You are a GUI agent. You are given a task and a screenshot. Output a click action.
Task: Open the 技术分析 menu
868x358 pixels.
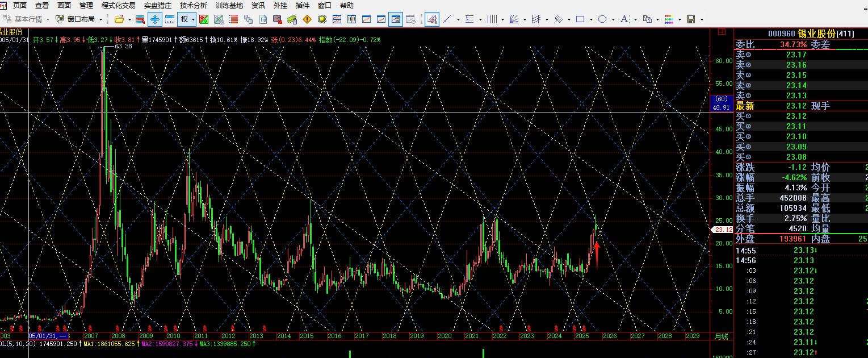[x=194, y=5]
